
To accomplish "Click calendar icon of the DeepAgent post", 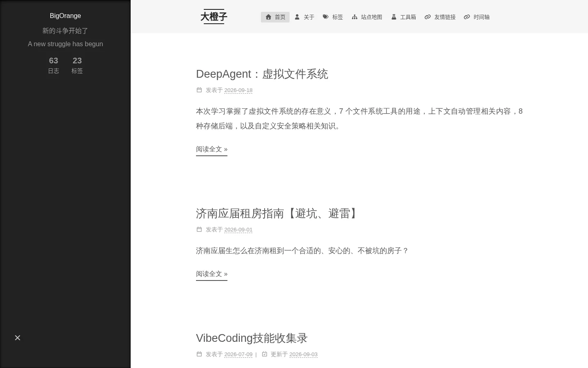I will click(x=199, y=90).
